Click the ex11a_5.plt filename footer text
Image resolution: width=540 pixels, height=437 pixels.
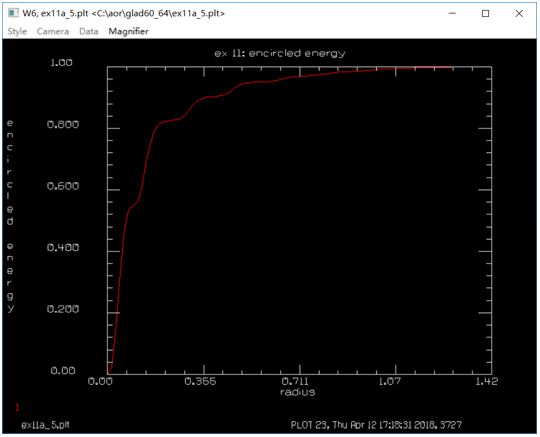[45, 425]
